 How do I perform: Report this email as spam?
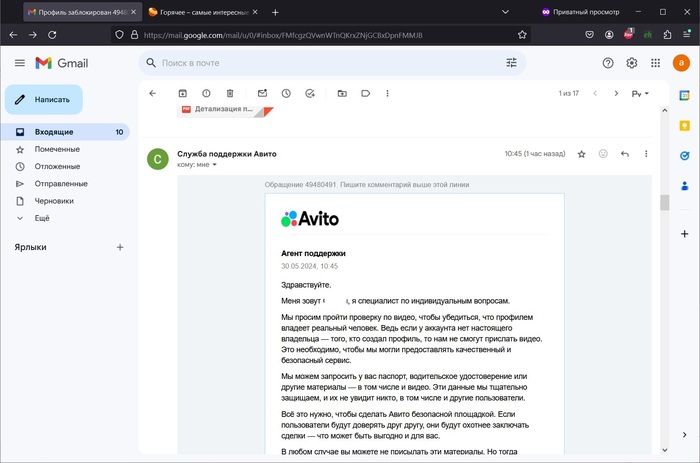click(206, 93)
